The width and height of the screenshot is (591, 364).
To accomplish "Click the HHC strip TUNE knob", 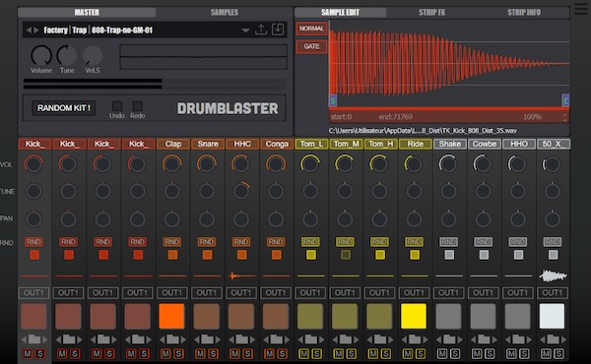I will [x=241, y=191].
